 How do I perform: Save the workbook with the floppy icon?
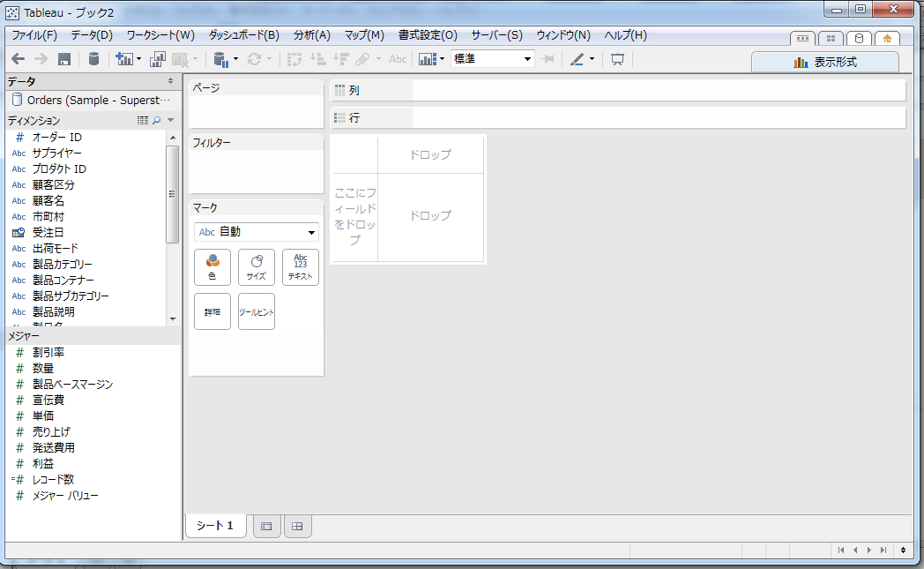[x=64, y=59]
